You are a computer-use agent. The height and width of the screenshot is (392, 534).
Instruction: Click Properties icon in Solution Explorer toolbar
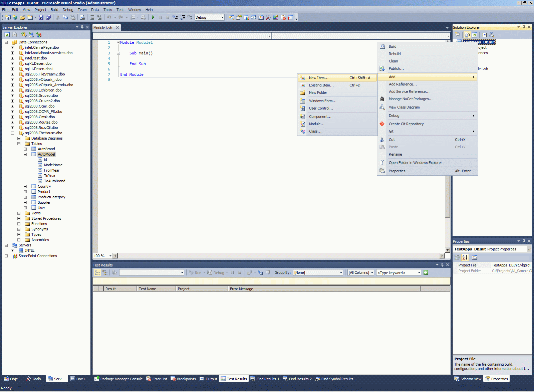click(458, 35)
